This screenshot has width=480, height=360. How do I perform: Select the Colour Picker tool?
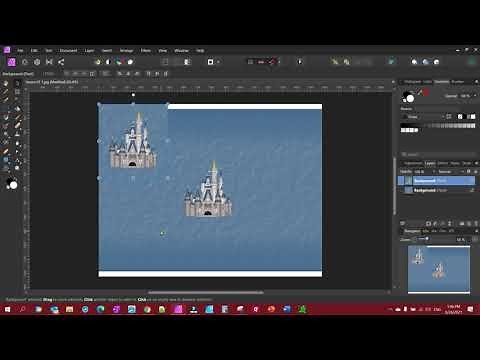(6, 92)
